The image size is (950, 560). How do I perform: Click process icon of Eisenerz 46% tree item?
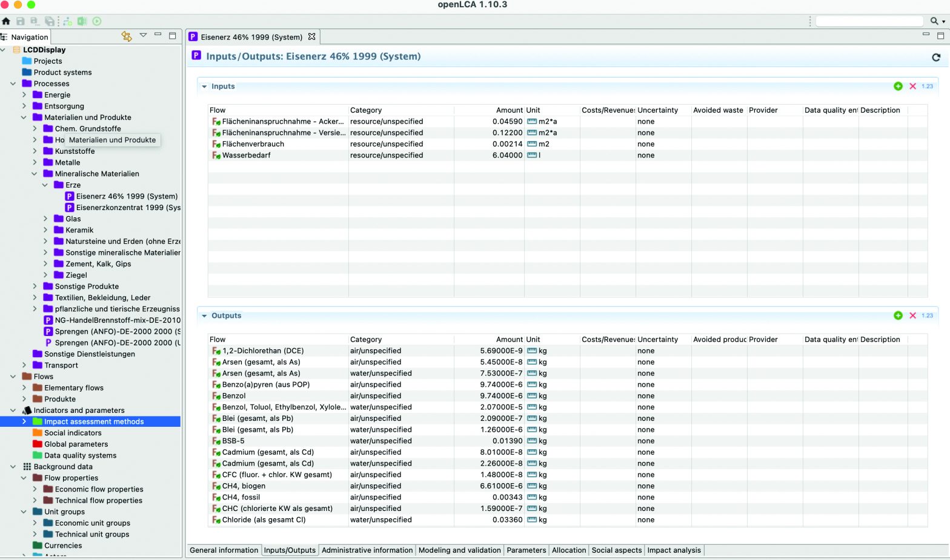click(x=70, y=196)
